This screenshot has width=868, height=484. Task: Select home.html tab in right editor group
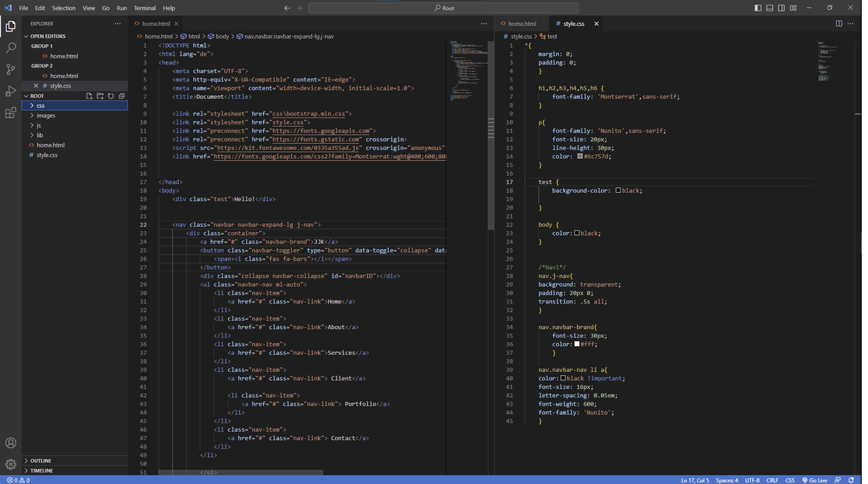click(522, 24)
